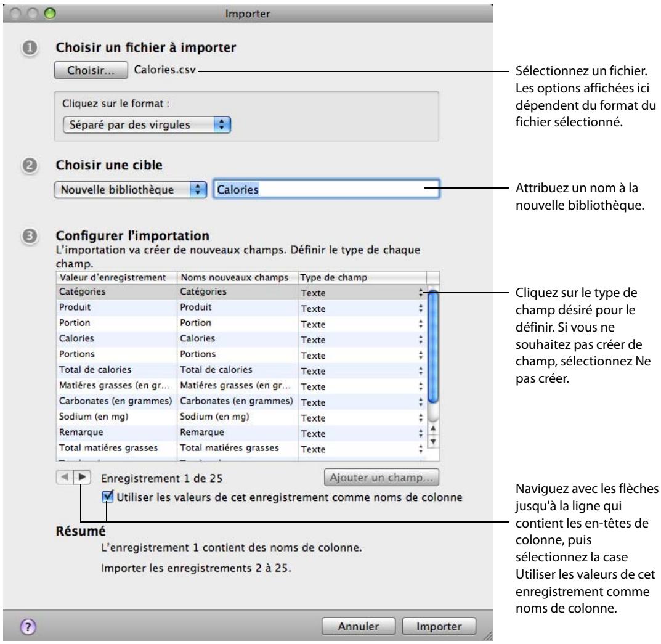Open field type dropdown for Total matiéres grasses row
Viewport: 661px width, 644px height.
tap(362, 449)
